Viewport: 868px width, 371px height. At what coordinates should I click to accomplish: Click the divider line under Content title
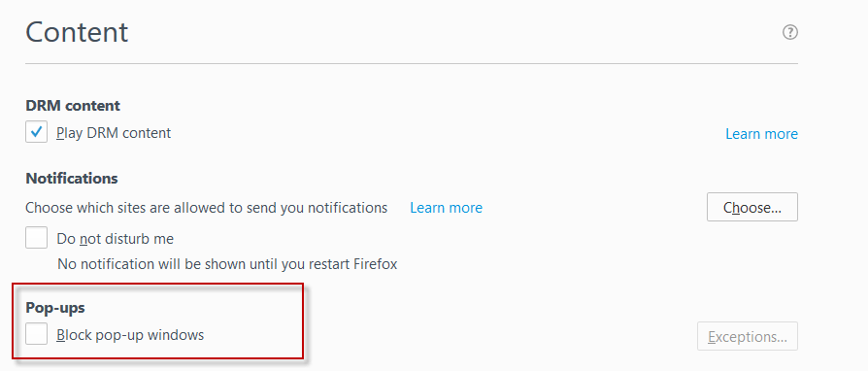(412, 64)
